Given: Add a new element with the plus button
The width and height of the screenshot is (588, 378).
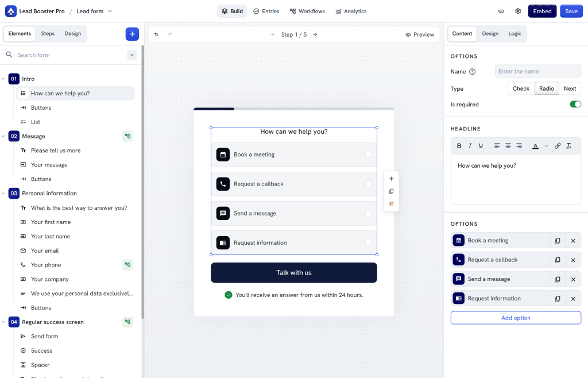Looking at the screenshot, I should click(132, 34).
